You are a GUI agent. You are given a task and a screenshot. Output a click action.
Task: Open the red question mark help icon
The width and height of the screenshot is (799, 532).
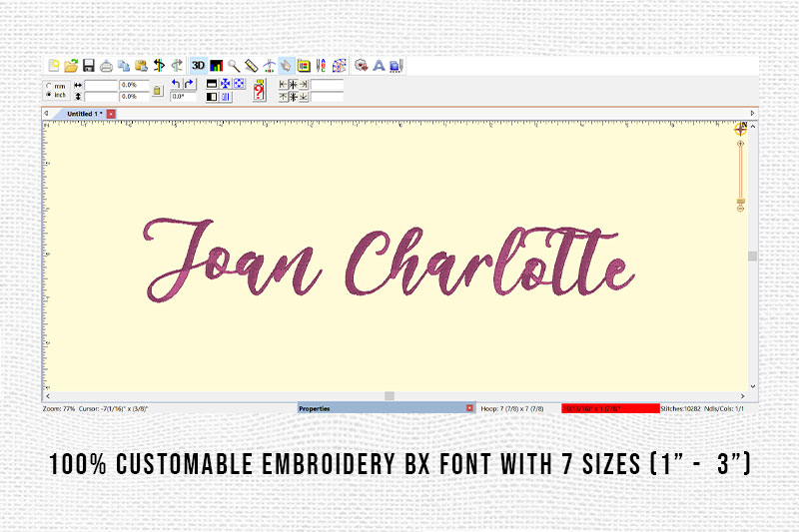(x=260, y=91)
